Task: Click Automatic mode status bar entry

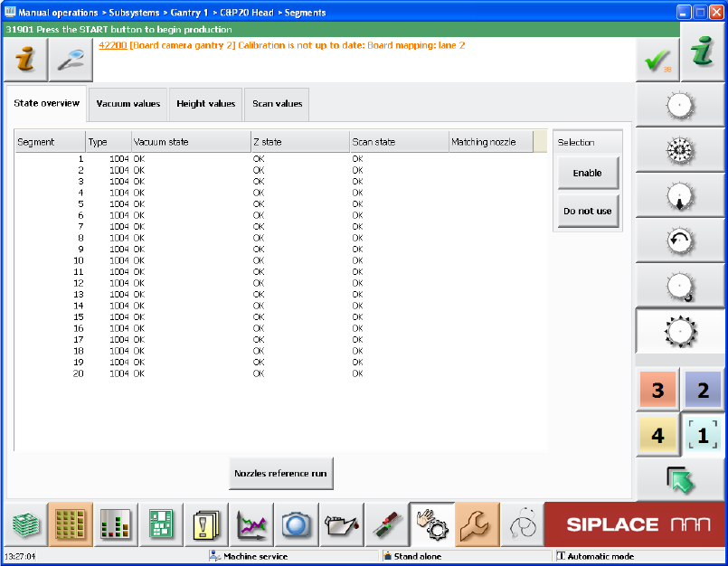Action: 596,556
